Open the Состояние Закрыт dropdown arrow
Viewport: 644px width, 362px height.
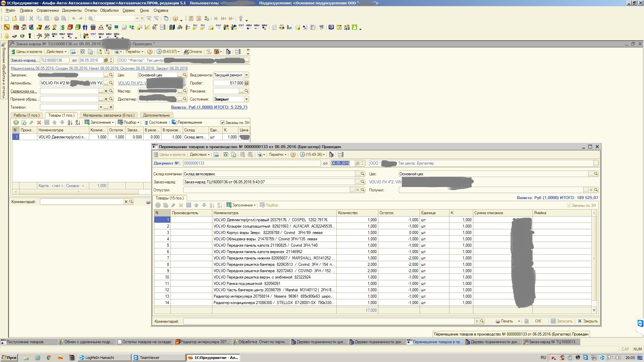click(x=247, y=99)
